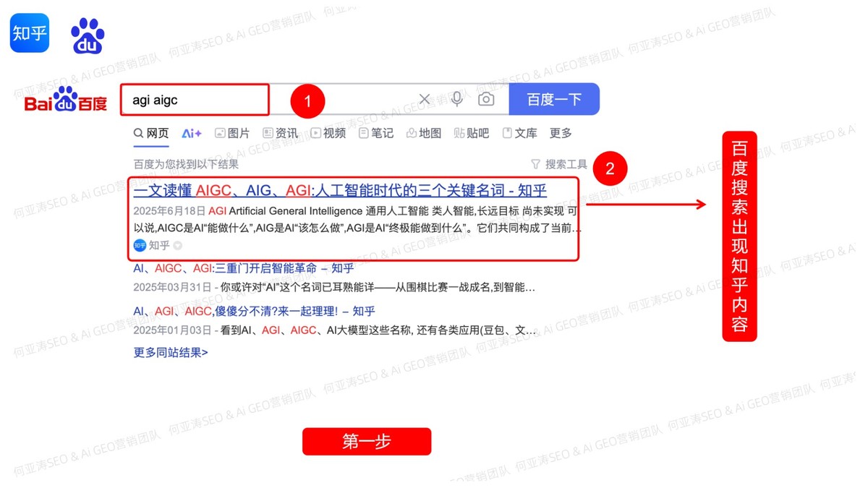Click the blue Baidu paw logo icon
The image size is (868, 488).
(88, 36)
